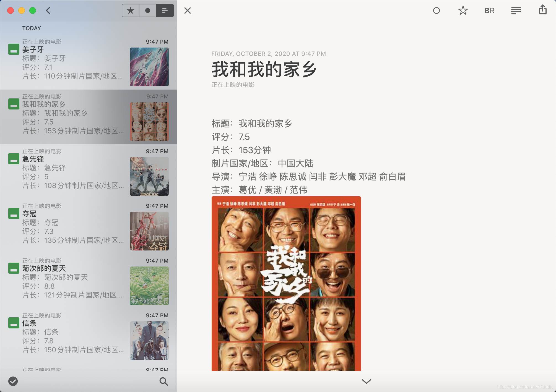Open search with magnifier icon

pyautogui.click(x=163, y=381)
